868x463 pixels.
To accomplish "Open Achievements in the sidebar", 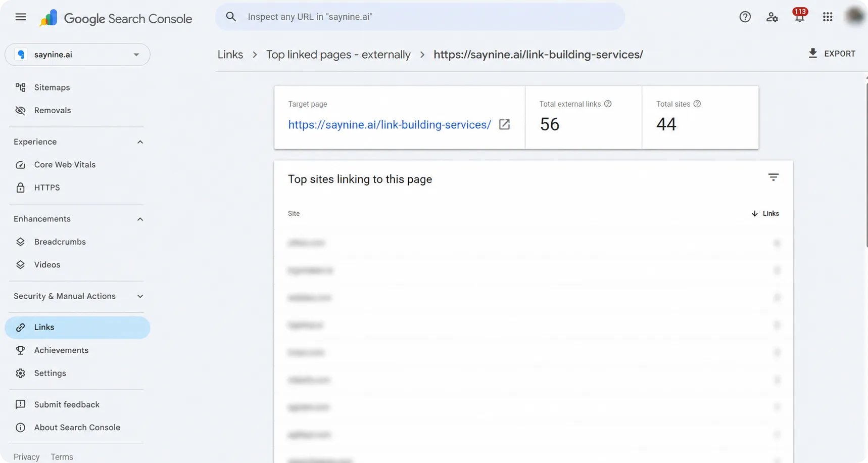I will click(x=61, y=350).
